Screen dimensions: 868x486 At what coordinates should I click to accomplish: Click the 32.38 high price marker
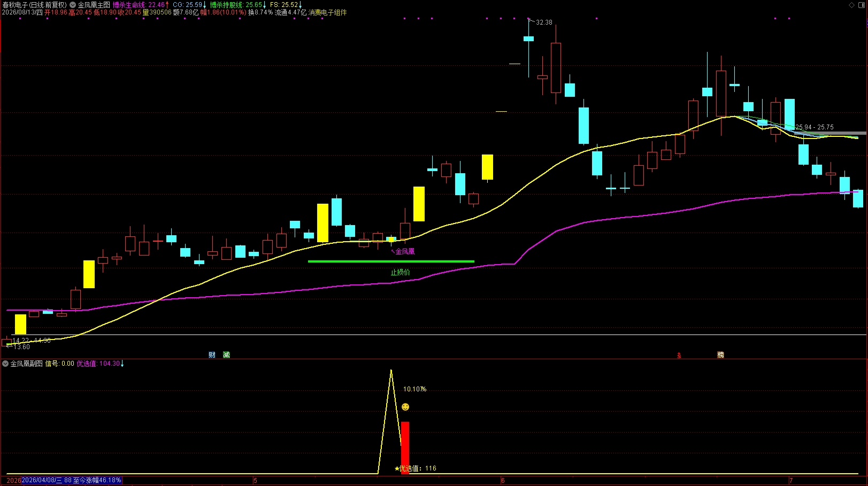(544, 22)
